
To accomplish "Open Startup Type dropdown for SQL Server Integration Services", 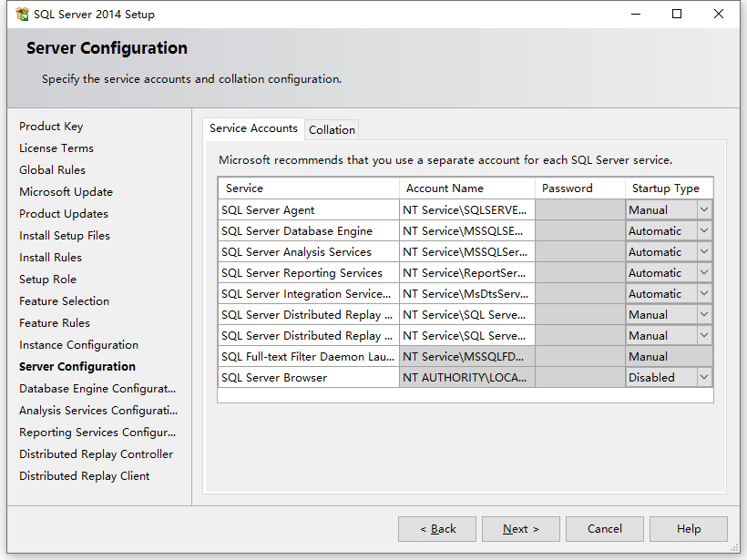I will point(703,293).
